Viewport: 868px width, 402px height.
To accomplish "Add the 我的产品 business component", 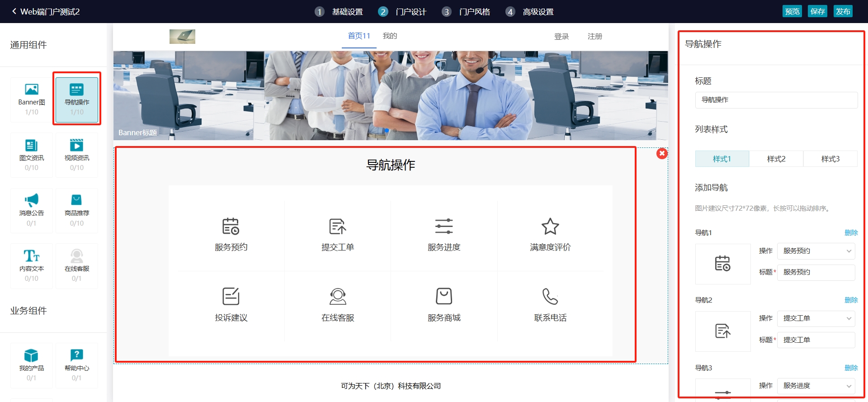I will (x=32, y=365).
